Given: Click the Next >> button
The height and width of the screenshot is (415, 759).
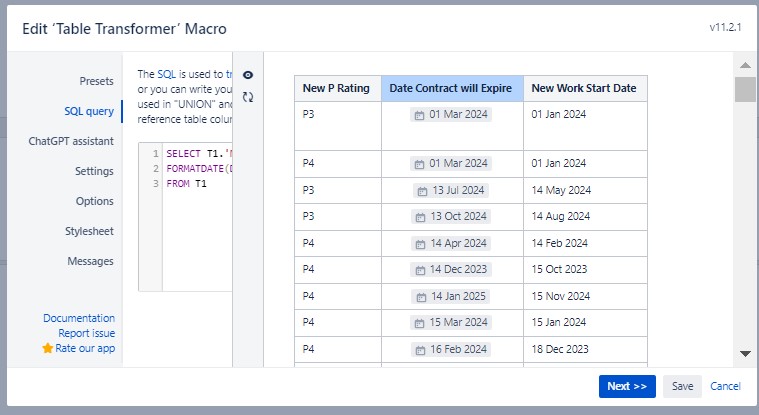Looking at the screenshot, I should click(627, 386).
